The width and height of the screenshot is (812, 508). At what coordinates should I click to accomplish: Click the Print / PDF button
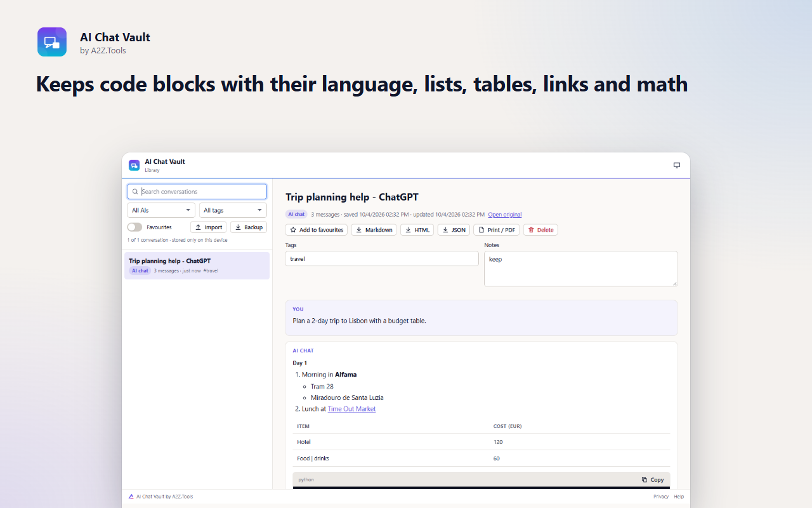click(497, 230)
